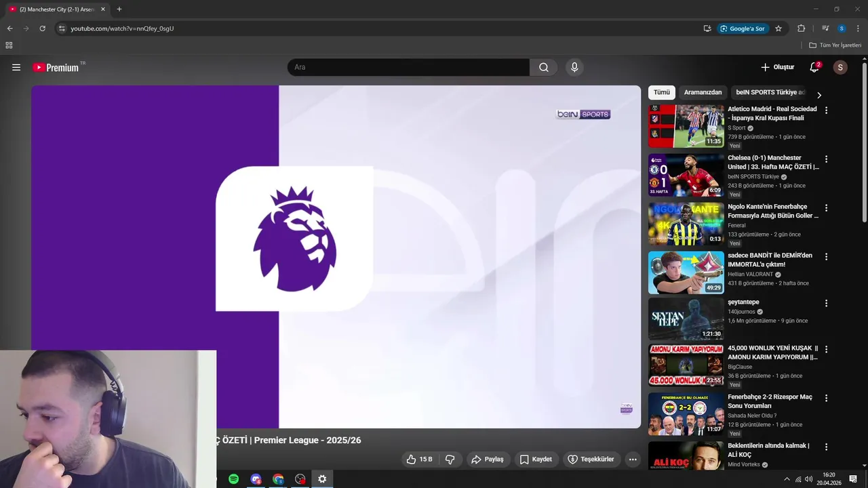Submit search with magnifier button
This screenshot has height=488, width=868.
tap(544, 67)
